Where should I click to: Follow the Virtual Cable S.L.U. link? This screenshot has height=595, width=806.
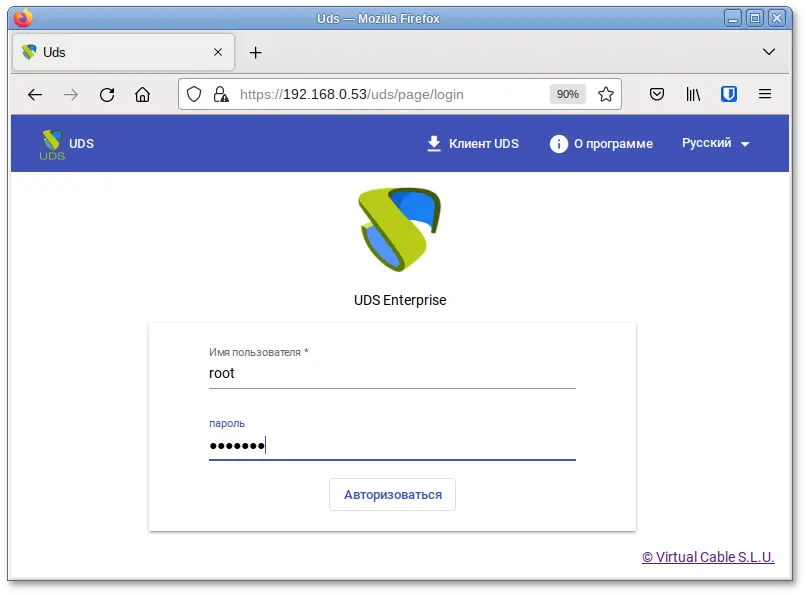click(708, 557)
